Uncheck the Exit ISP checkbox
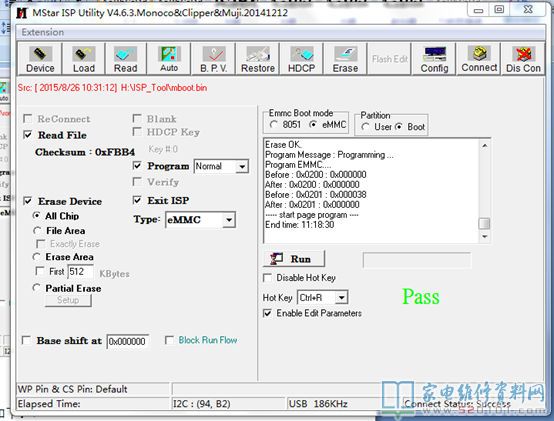554x421 pixels. (137, 200)
